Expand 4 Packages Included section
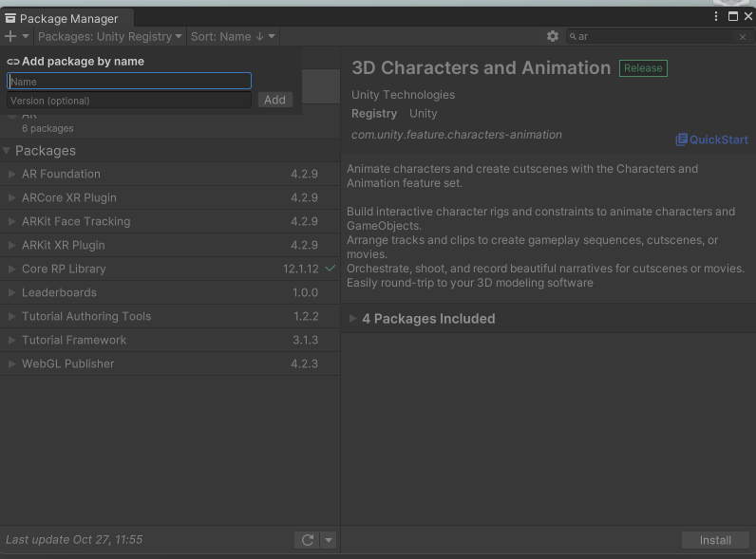Viewport: 756px width, 559px height. (x=352, y=319)
